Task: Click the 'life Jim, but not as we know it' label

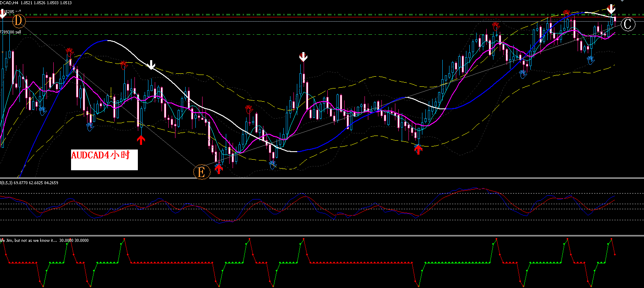Action: tap(44, 240)
